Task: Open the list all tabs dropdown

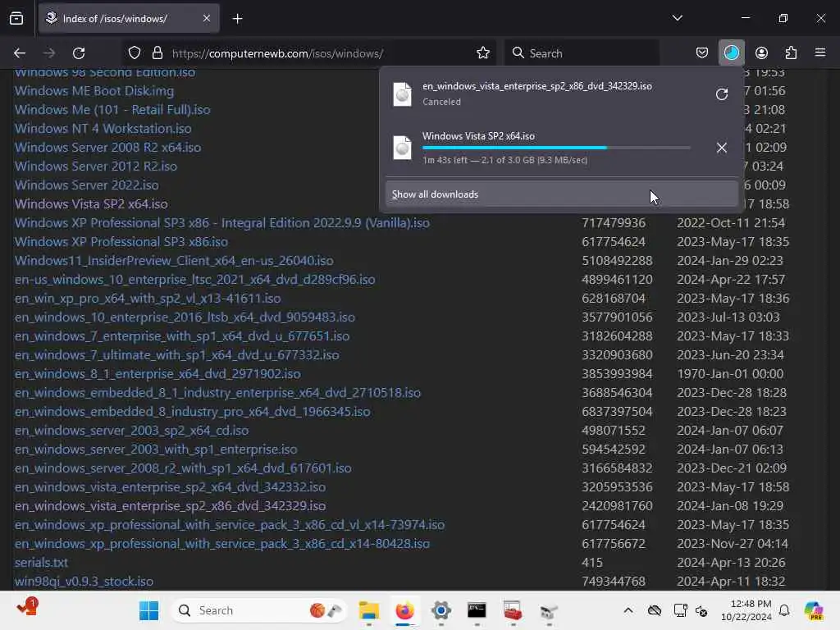Action: (x=677, y=18)
